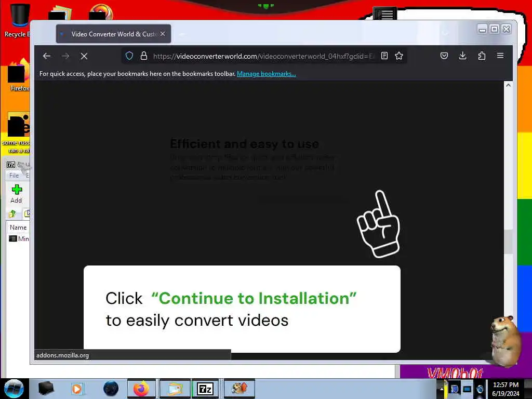Screen dimensions: 532x399
Task: Click the 7-Zip Add button
Action: click(x=16, y=194)
